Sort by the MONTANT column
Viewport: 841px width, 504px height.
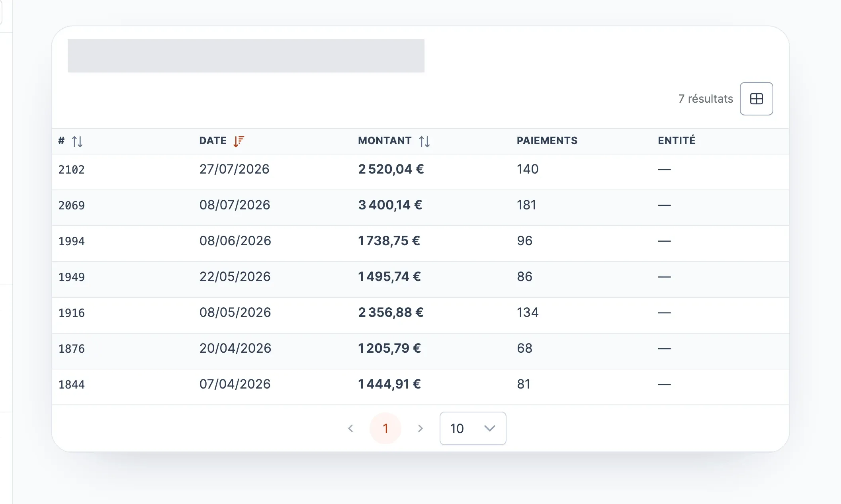coord(424,141)
